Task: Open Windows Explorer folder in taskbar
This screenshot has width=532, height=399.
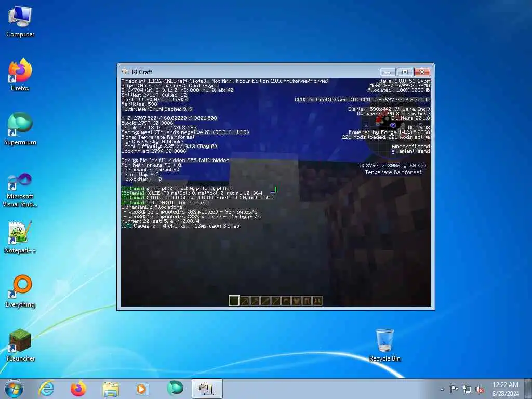Action: pyautogui.click(x=111, y=389)
